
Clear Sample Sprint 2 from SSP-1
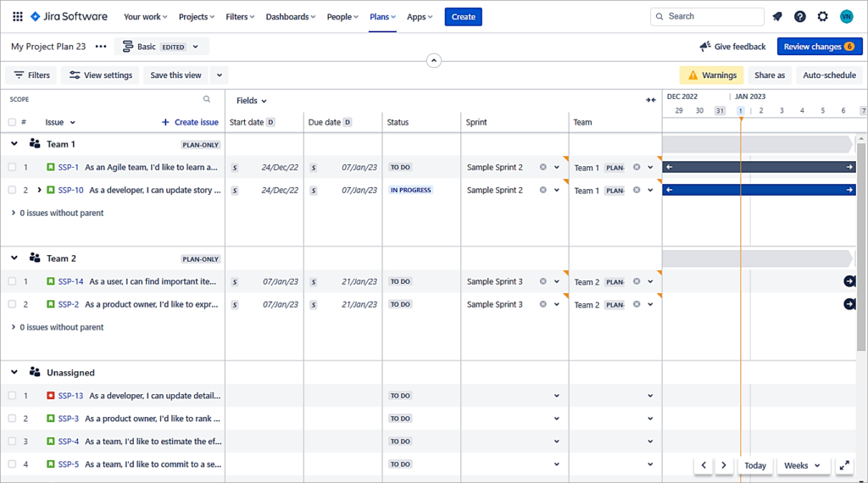click(x=543, y=167)
